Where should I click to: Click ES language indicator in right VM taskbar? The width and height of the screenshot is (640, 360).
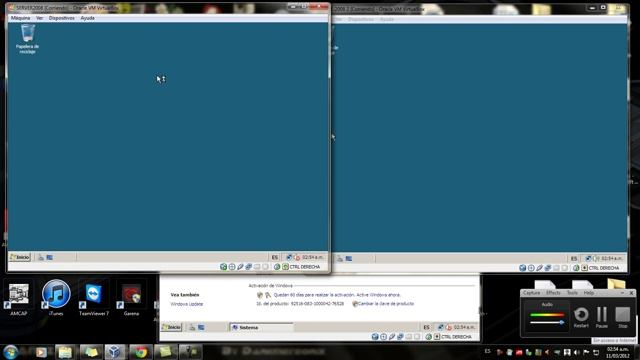574,259
